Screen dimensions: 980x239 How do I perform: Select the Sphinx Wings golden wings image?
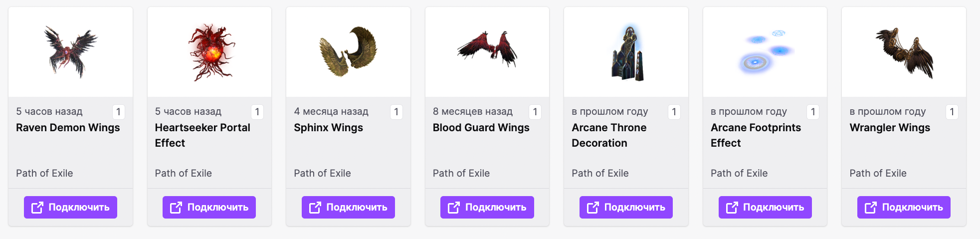point(348,52)
